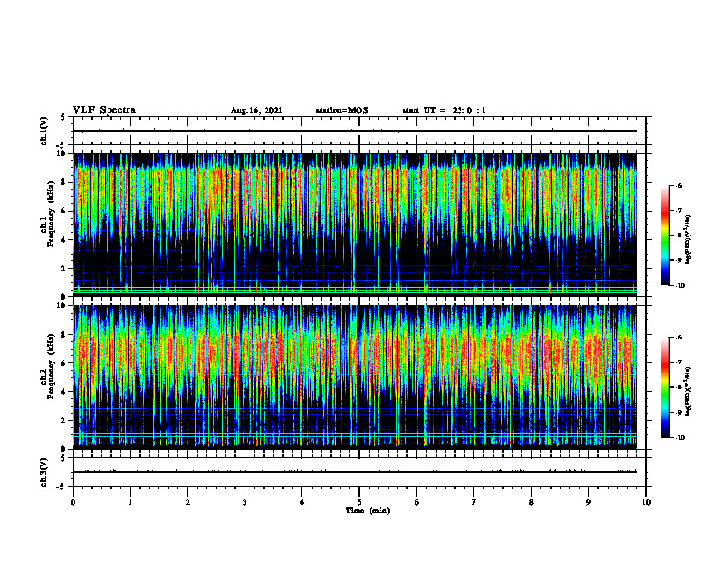This screenshot has height=563, width=728.
Task: Click the "-6" label on ch.2 colorbar
Action: pos(678,338)
